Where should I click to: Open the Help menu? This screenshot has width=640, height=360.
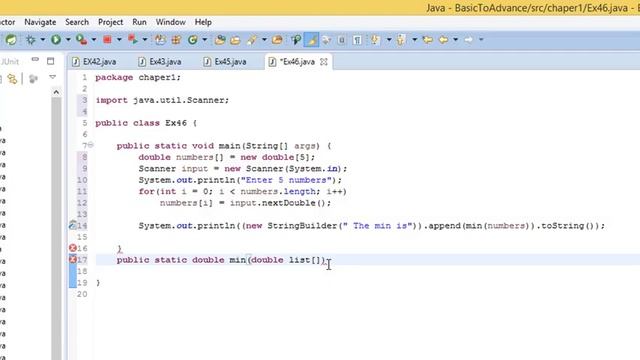(x=203, y=22)
